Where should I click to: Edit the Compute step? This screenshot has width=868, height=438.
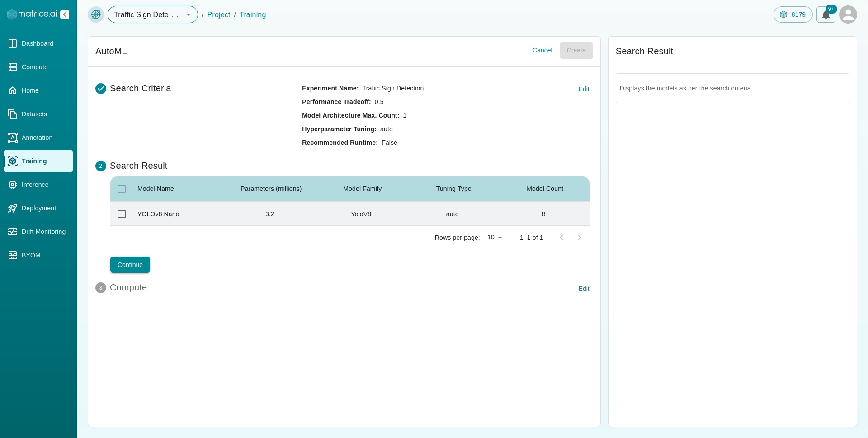[x=584, y=289]
